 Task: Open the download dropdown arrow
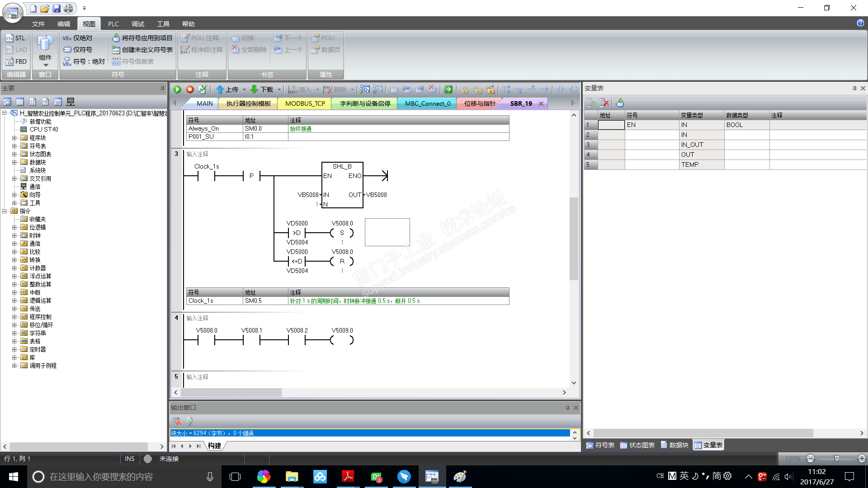[x=279, y=89]
